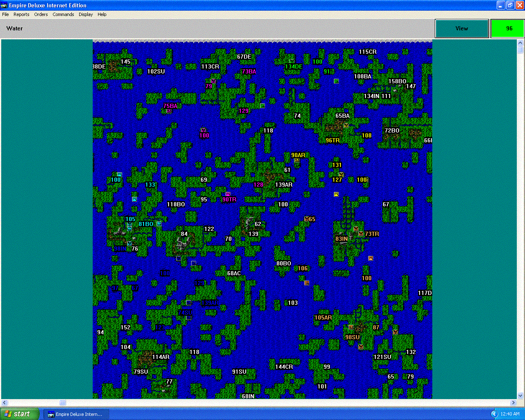The width and height of the screenshot is (525, 420).
Task: Select cyan unit above cyan 100 label
Action: 119,175
